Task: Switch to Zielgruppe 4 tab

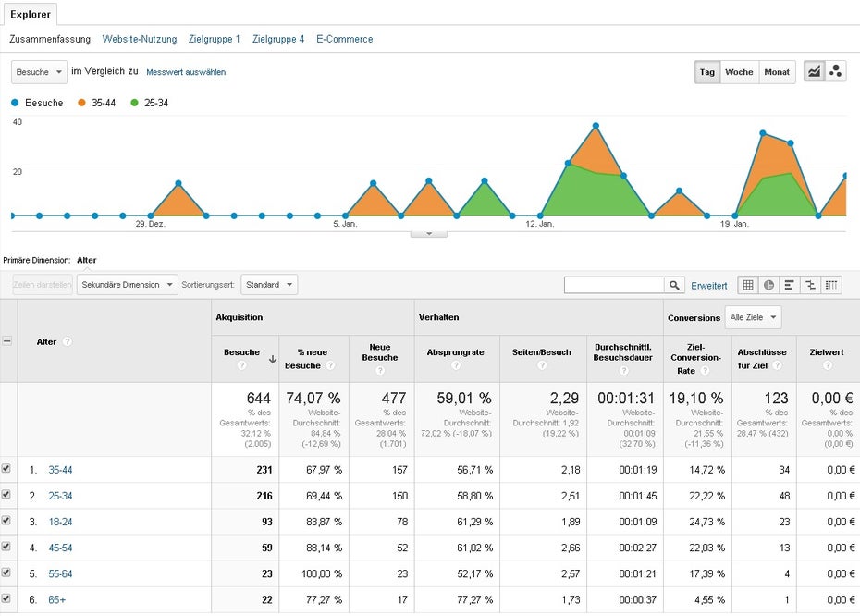Action: [x=278, y=39]
